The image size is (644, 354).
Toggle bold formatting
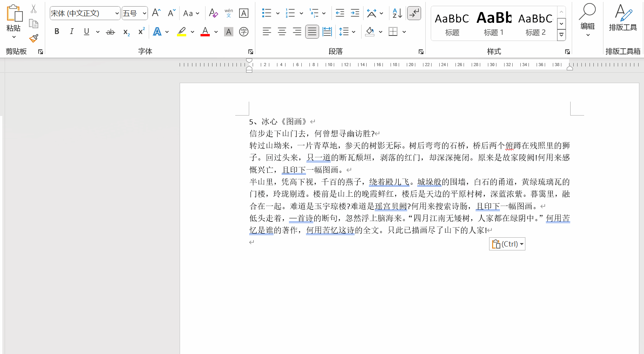[57, 32]
